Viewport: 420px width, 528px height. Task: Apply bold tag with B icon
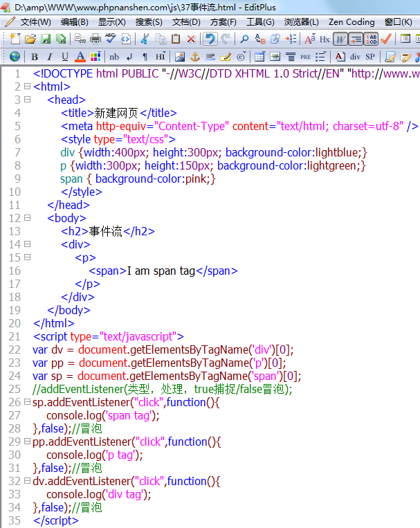point(35,57)
